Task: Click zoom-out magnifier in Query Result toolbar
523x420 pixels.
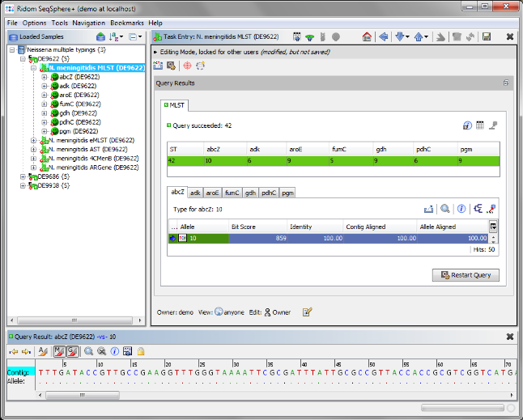Action: click(101, 351)
